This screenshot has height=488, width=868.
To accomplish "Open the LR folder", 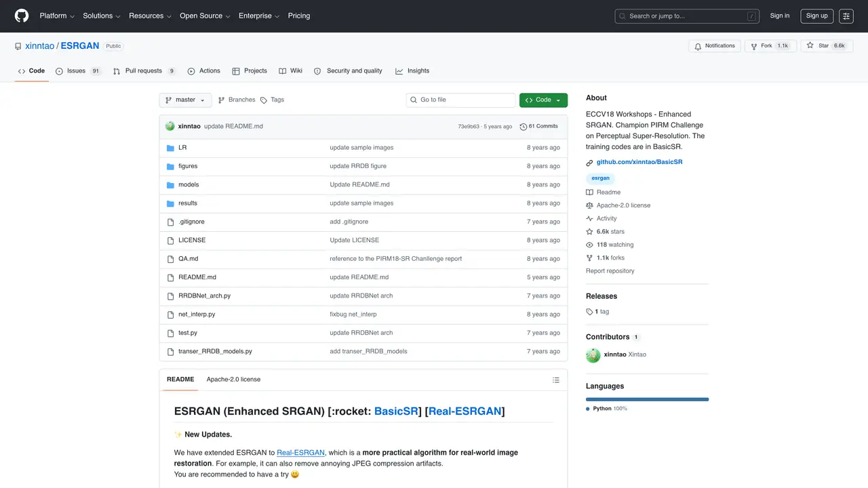I will 182,148.
